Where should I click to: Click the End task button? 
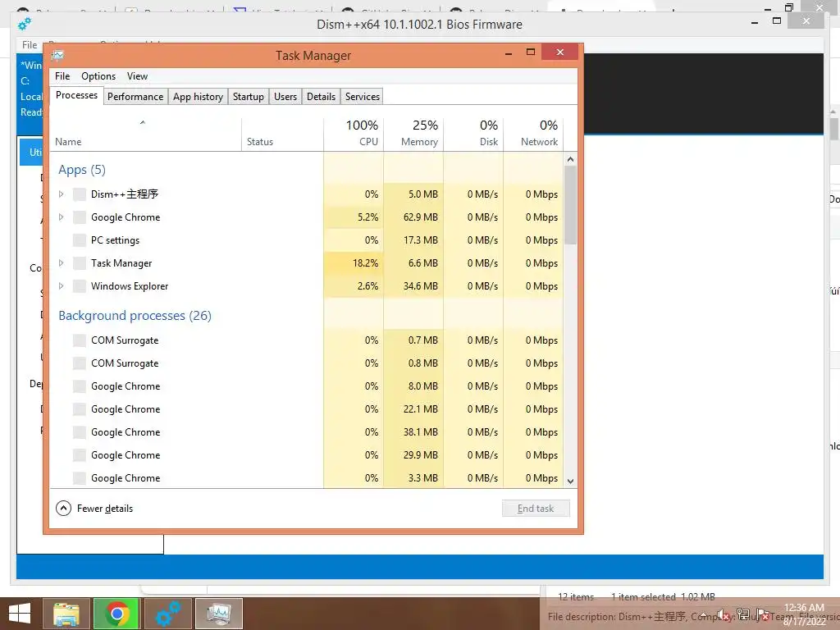[536, 509]
